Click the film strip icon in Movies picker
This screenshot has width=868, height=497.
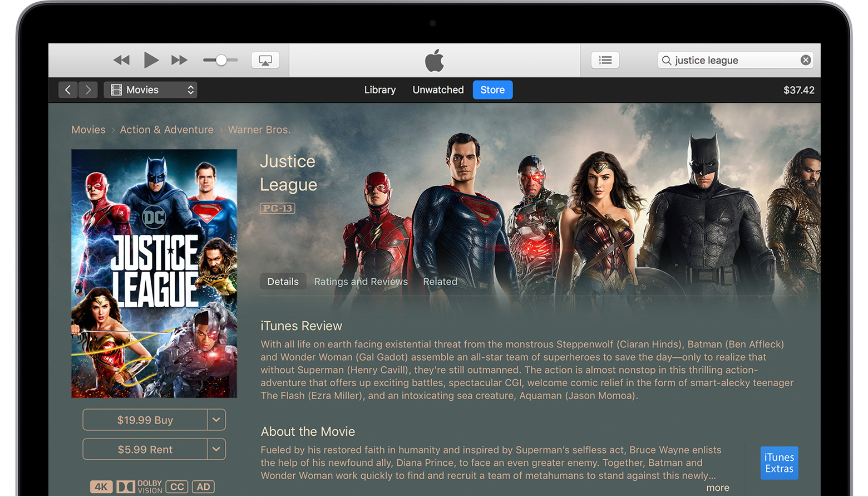pyautogui.click(x=116, y=90)
